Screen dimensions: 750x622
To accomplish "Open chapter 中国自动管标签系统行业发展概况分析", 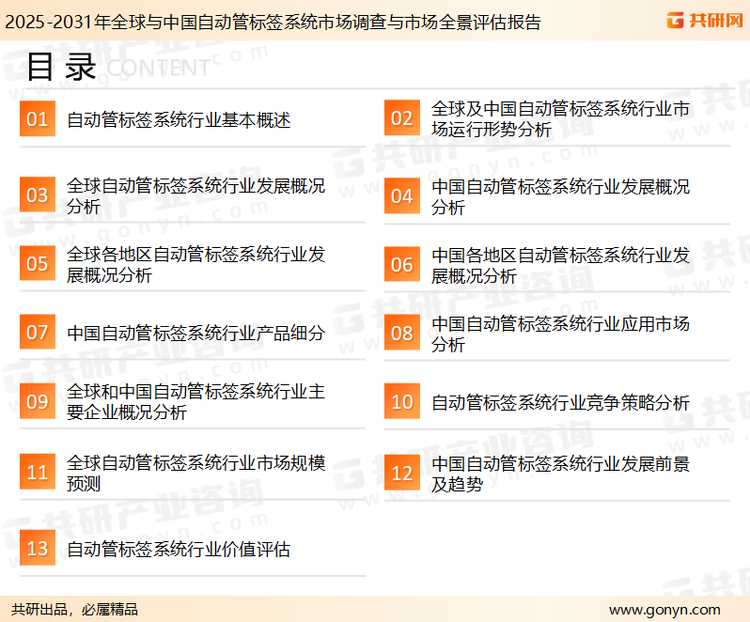I will (x=560, y=197).
